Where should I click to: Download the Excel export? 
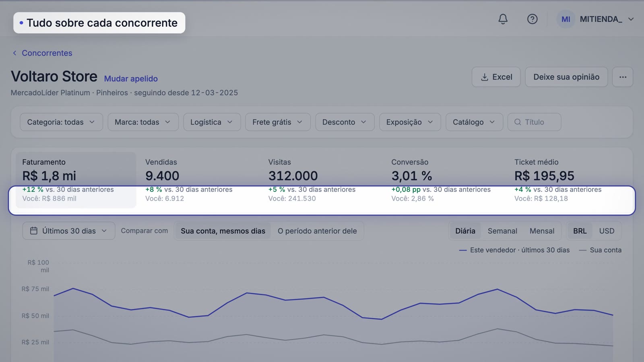[496, 77]
